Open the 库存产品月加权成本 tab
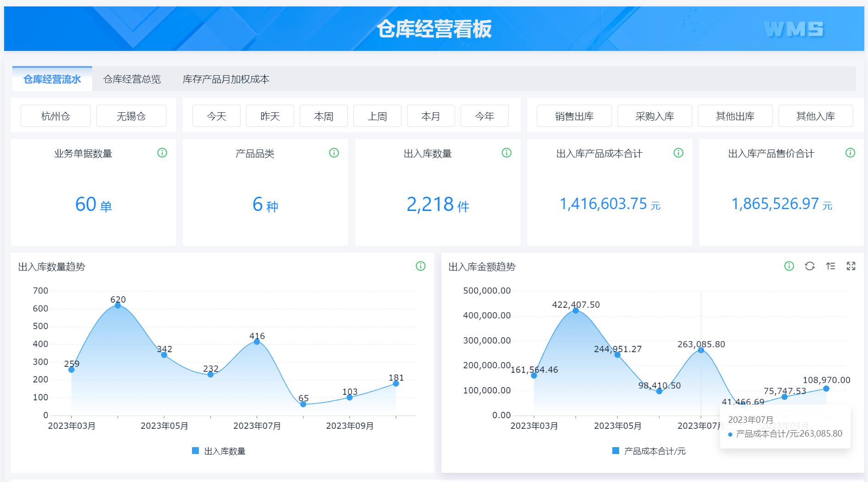868x482 pixels. click(226, 79)
